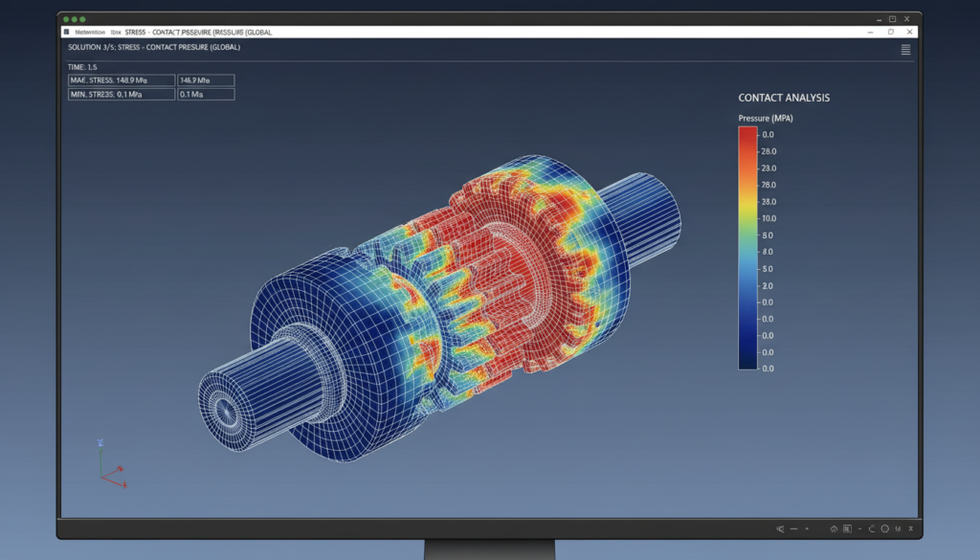
Task: Click the first green dot in the top-left corner
Action: 66,19
